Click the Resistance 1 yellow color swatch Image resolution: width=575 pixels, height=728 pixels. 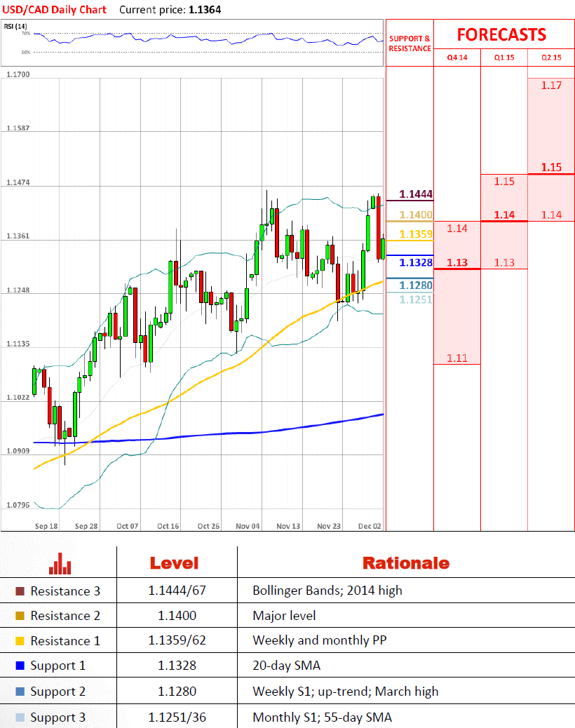pos(20,641)
